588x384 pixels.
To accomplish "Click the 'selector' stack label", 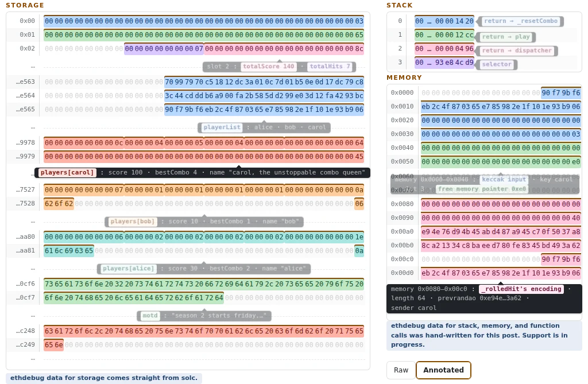I will click(x=497, y=64).
